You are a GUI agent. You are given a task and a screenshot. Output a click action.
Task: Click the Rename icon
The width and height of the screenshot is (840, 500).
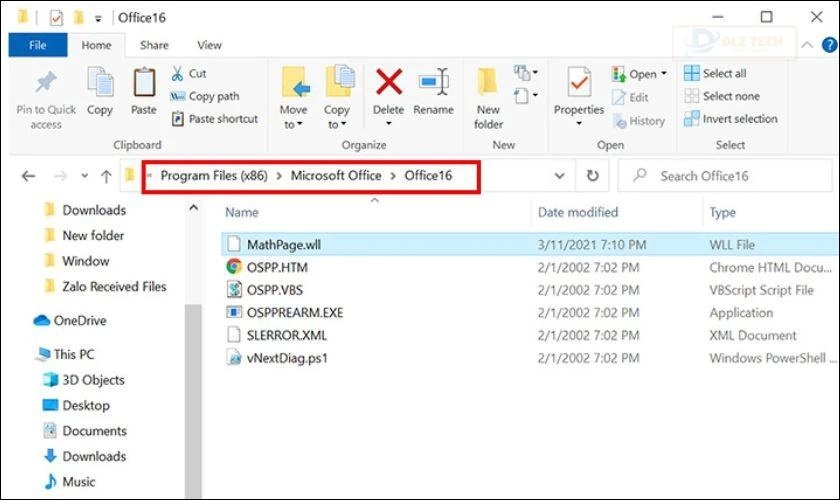pos(434,82)
